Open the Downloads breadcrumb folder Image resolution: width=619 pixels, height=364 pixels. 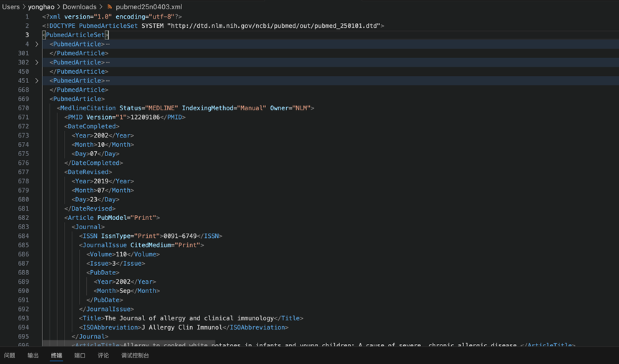pos(79,7)
